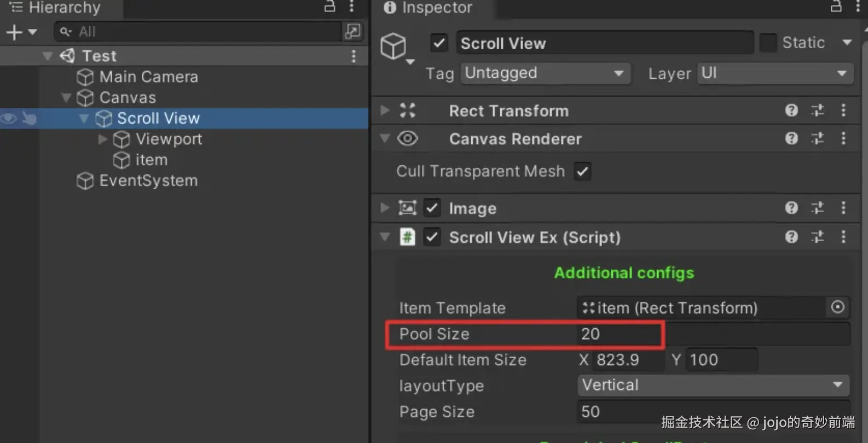The height and width of the screenshot is (443, 868).
Task: Open Scroll View Ex script help icon
Action: click(x=791, y=237)
